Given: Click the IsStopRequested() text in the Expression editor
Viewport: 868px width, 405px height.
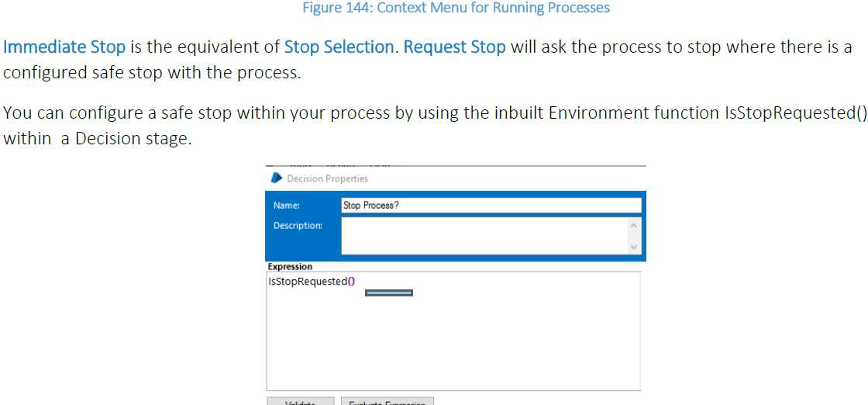Looking at the screenshot, I should pyautogui.click(x=311, y=281).
